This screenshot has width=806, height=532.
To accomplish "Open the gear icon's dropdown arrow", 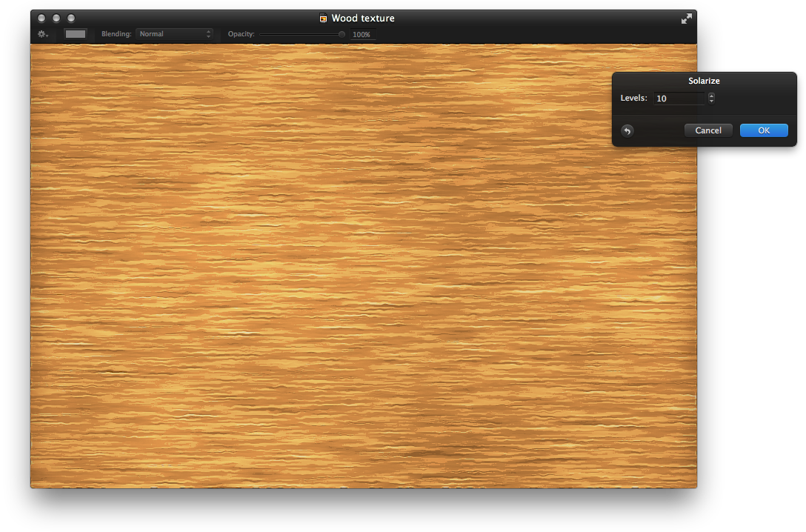I will pos(47,35).
